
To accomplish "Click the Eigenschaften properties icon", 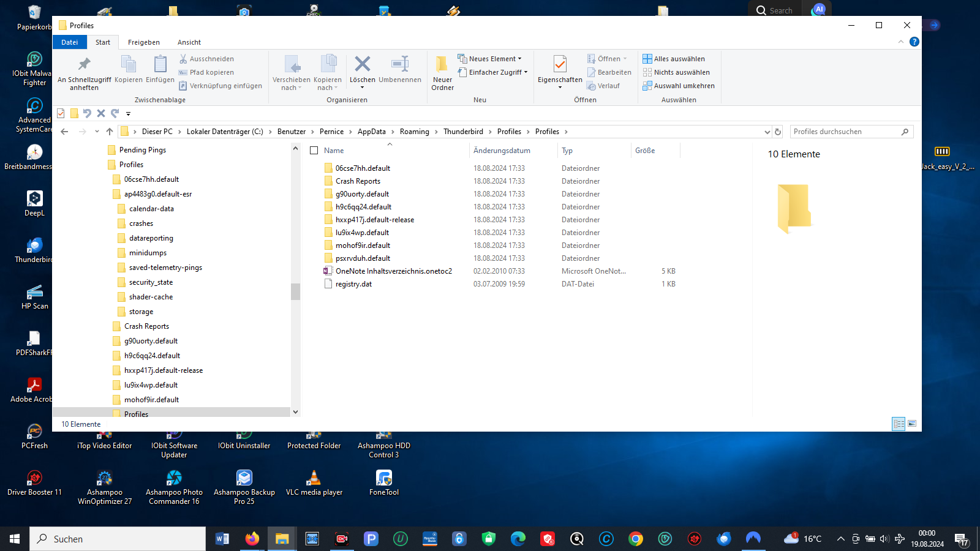I will coord(560,64).
